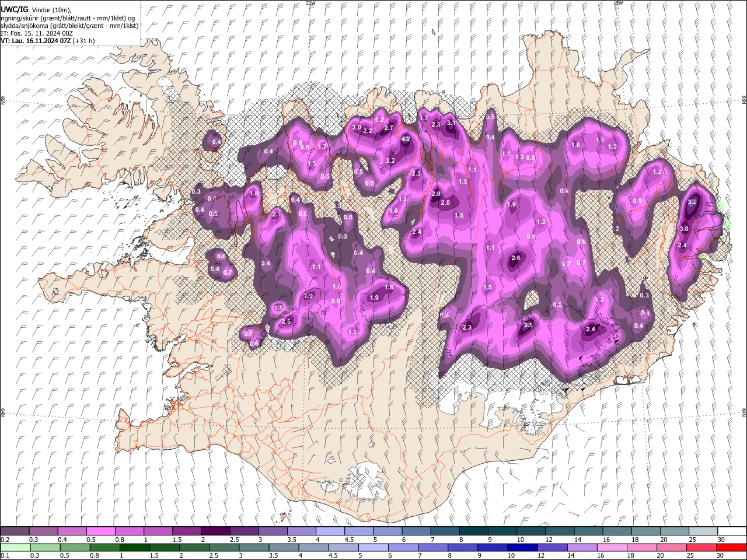The height and width of the screenshot is (560, 747).
Task: Click the 15W longitude label
Action: pos(618,3)
